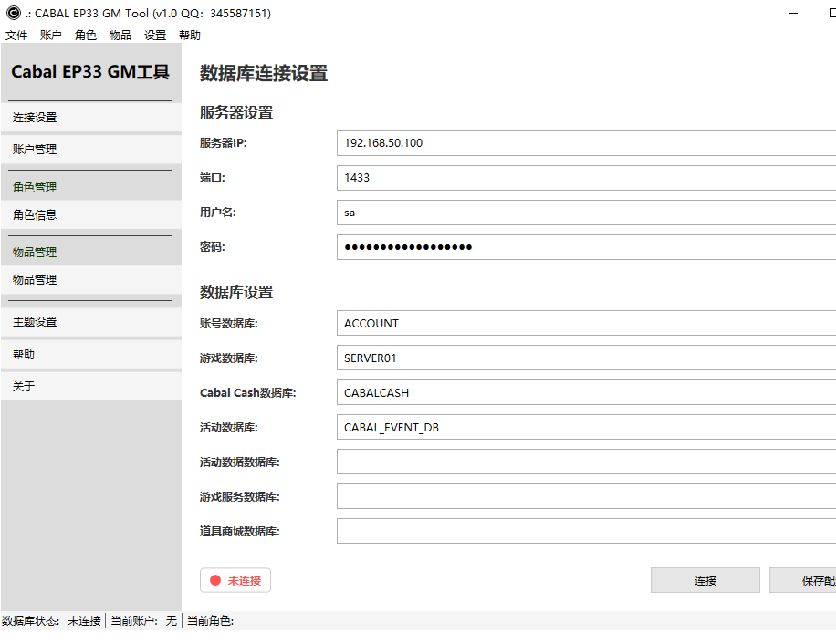Click the 数据库设置 section heading
This screenshot has width=836, height=644.
coord(236,293)
